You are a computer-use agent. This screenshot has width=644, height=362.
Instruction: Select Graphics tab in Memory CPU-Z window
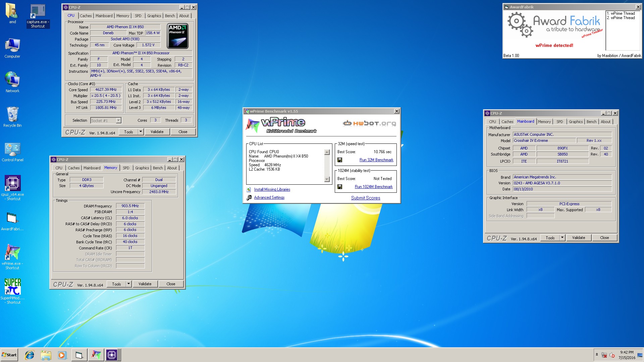142,168
